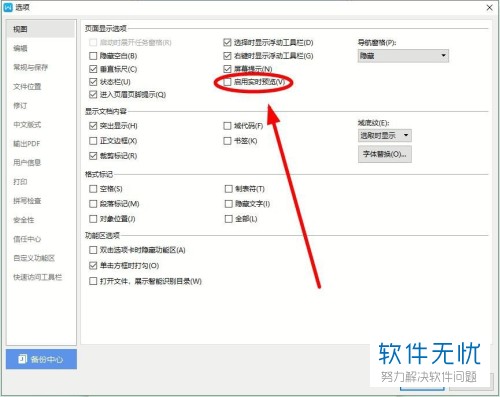Uncheck the 突出显示(H) option

tap(93, 126)
